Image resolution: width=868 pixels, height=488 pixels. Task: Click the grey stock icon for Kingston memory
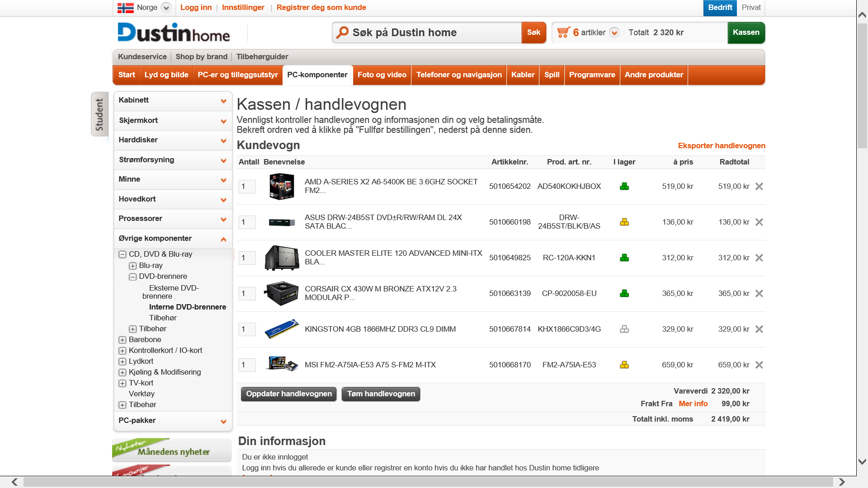tap(624, 329)
